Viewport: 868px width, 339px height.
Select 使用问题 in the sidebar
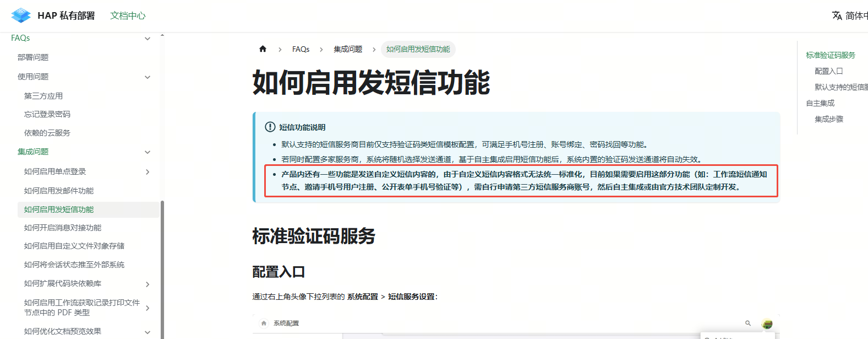[x=33, y=77]
